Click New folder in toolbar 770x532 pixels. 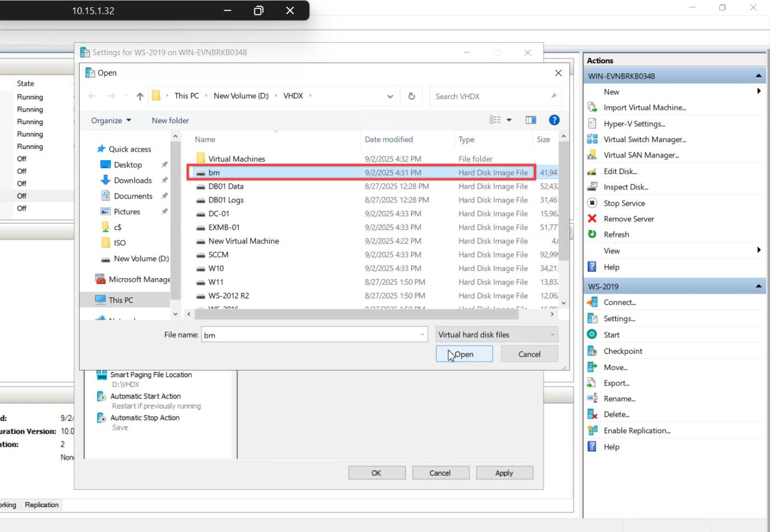(170, 120)
